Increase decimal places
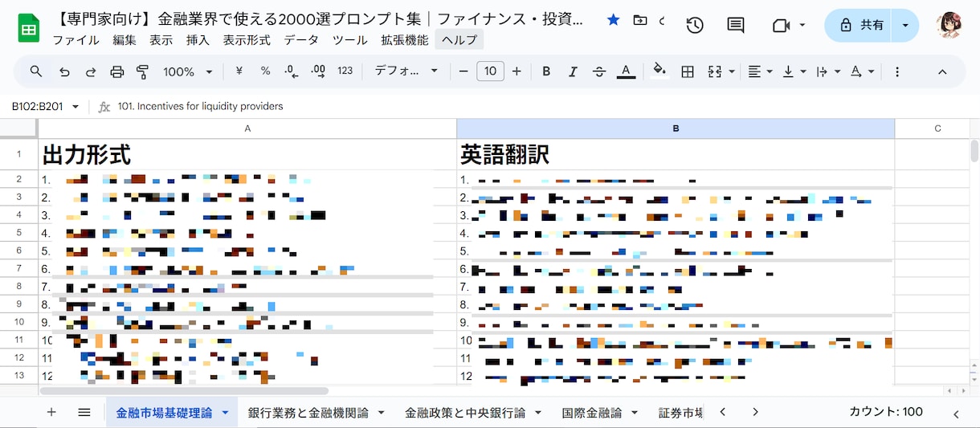This screenshot has height=428, width=980. tap(318, 71)
